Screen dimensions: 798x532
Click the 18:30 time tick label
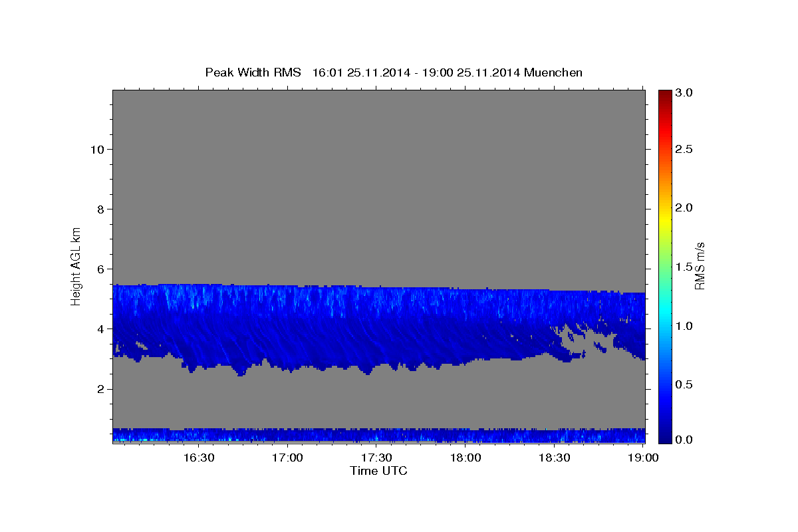coord(554,458)
